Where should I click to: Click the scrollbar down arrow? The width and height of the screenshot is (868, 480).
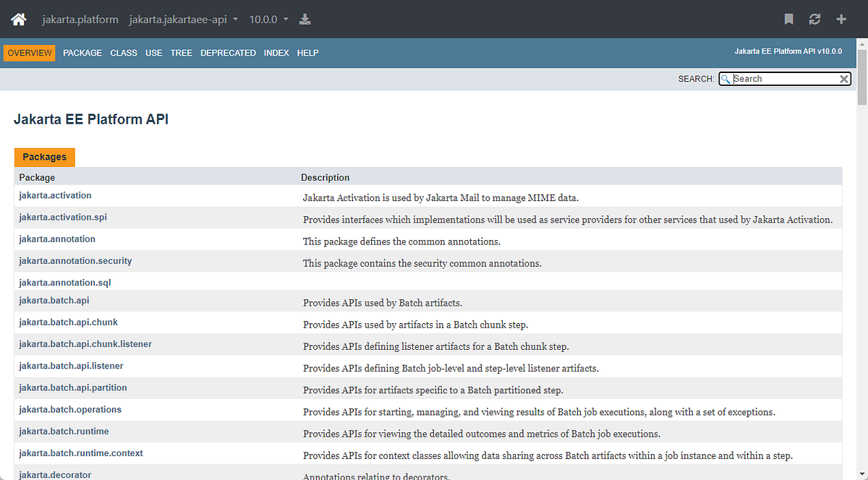point(861,474)
